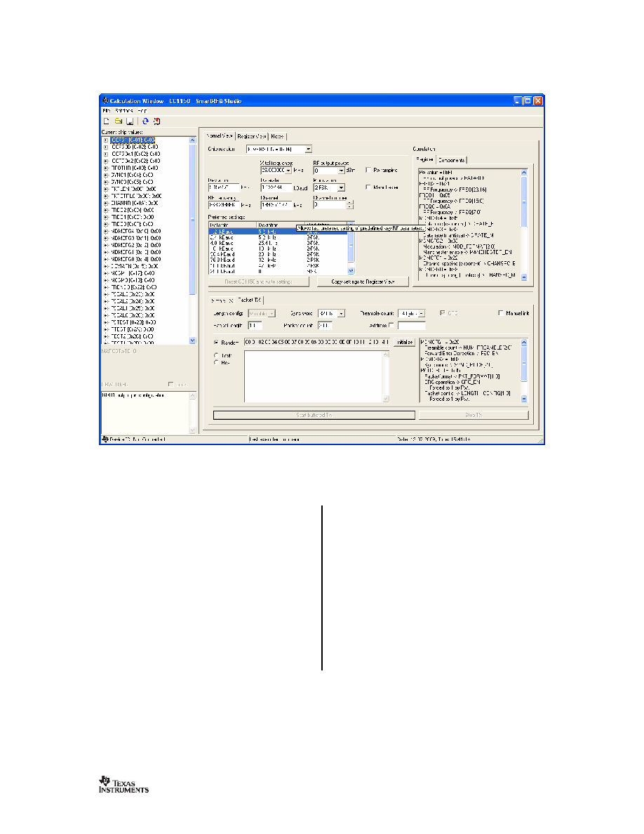This screenshot has width=644, height=834.
Task: Click the device status icon in status bar
Action: click(x=105, y=439)
